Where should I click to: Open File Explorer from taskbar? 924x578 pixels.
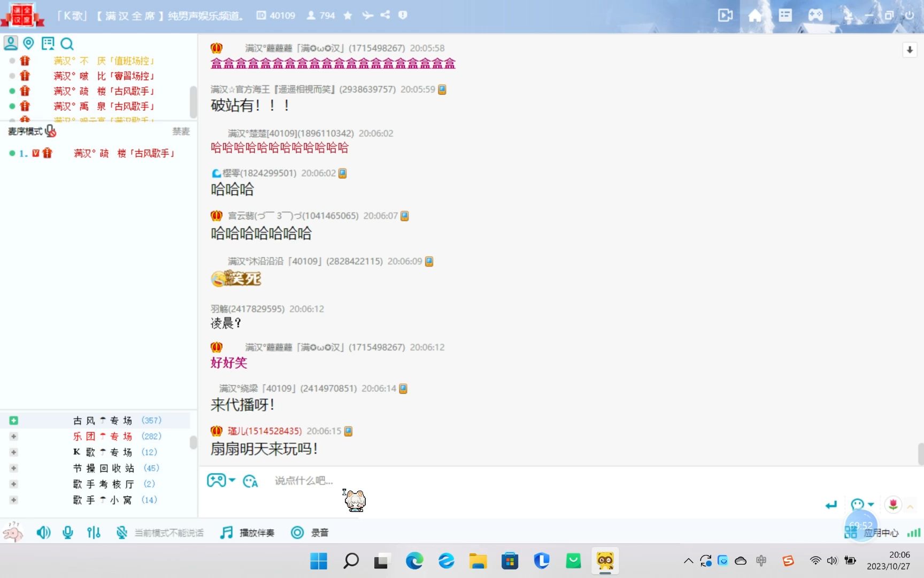pos(478,561)
